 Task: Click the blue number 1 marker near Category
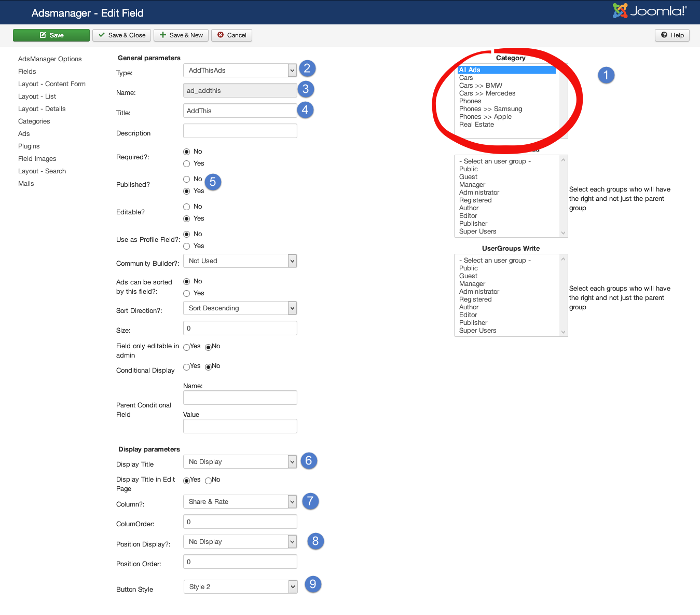point(606,75)
